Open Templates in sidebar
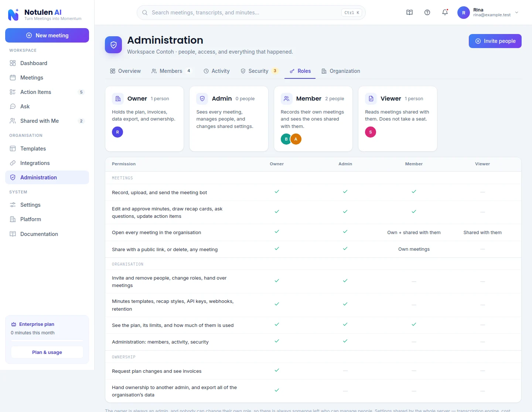This screenshot has width=532, height=412. click(x=47, y=149)
